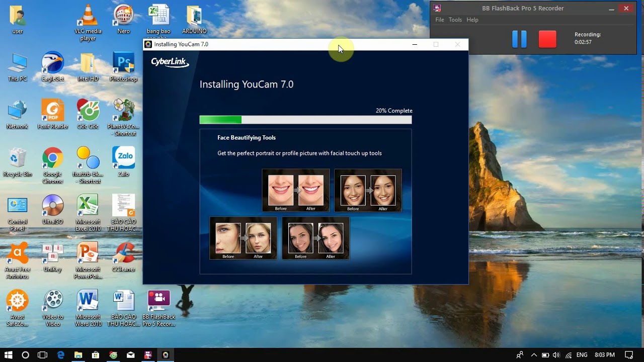The image size is (644, 362).
Task: Launch UltraISO desktop shortcut
Action: tap(53, 210)
